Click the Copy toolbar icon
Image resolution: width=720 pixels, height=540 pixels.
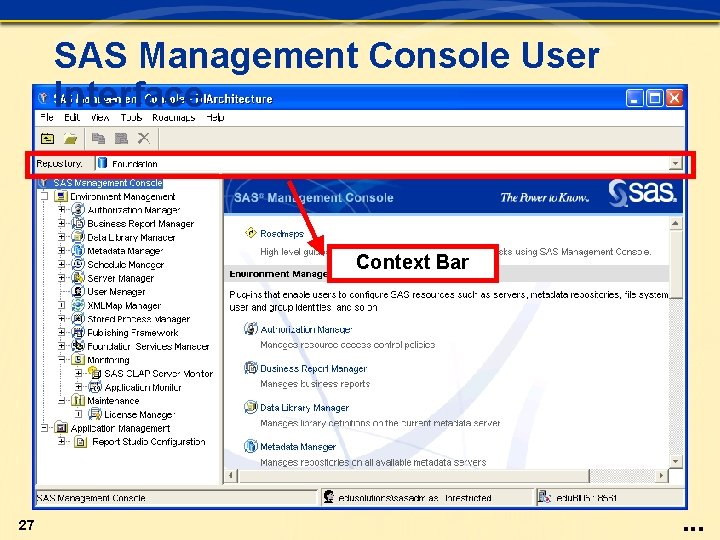(x=98, y=138)
